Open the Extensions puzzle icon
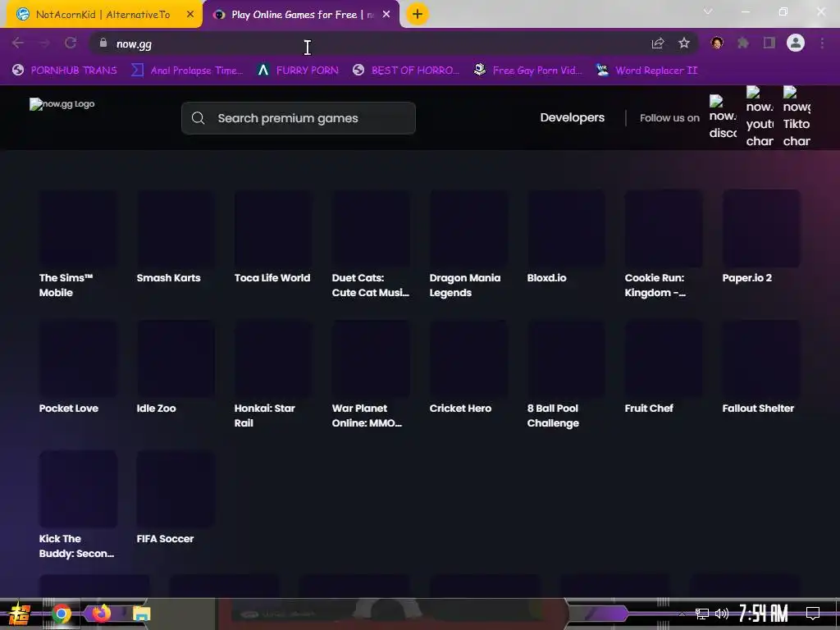The height and width of the screenshot is (630, 840). pyautogui.click(x=743, y=43)
